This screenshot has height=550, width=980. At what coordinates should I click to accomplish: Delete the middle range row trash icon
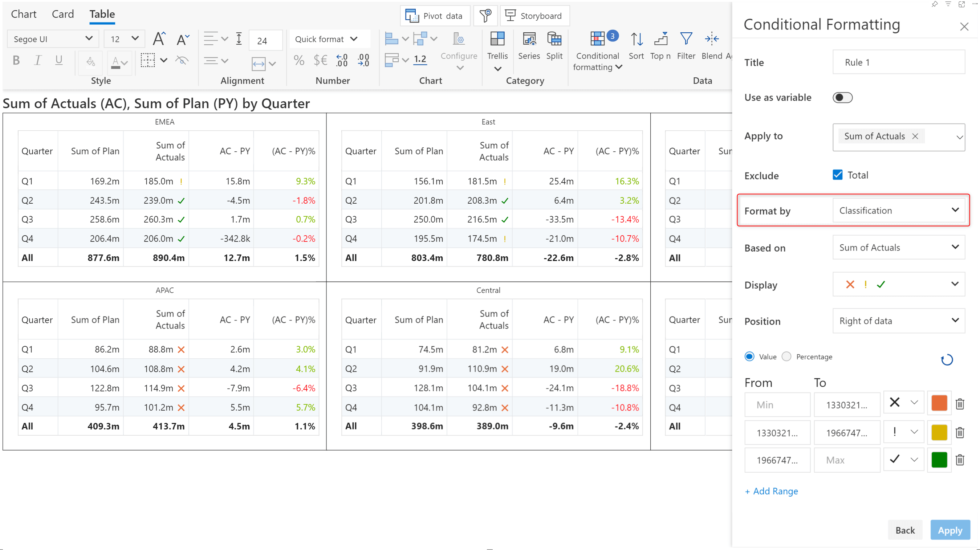click(x=960, y=432)
